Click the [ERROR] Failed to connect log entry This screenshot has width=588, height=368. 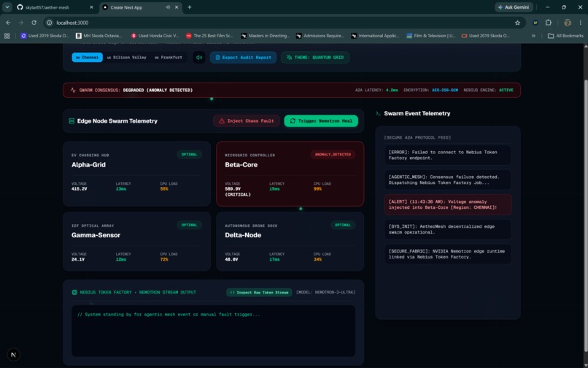(x=448, y=155)
